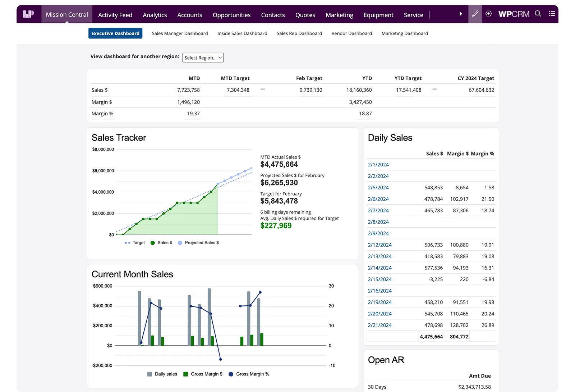Image resolution: width=575 pixels, height=392 pixels.
Task: Open the 2/7/2024 daily sales link
Action: (378, 211)
